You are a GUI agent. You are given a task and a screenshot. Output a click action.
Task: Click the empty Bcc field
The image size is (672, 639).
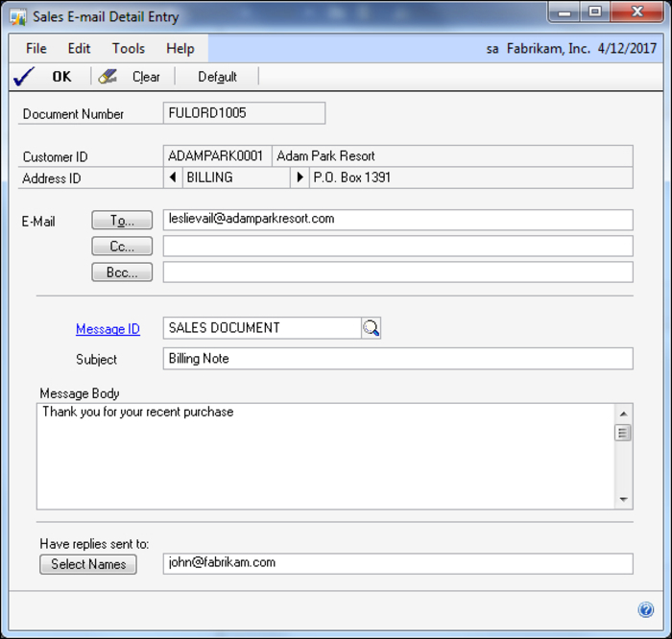pos(398,272)
